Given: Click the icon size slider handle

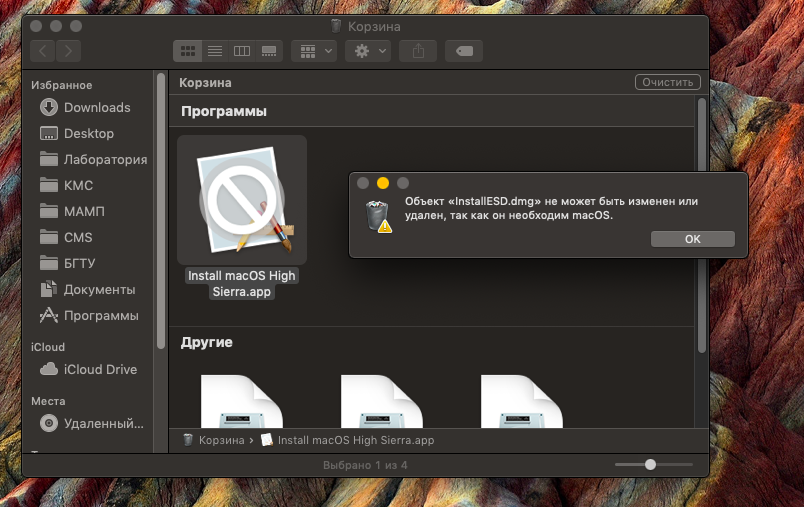Looking at the screenshot, I should click(650, 464).
